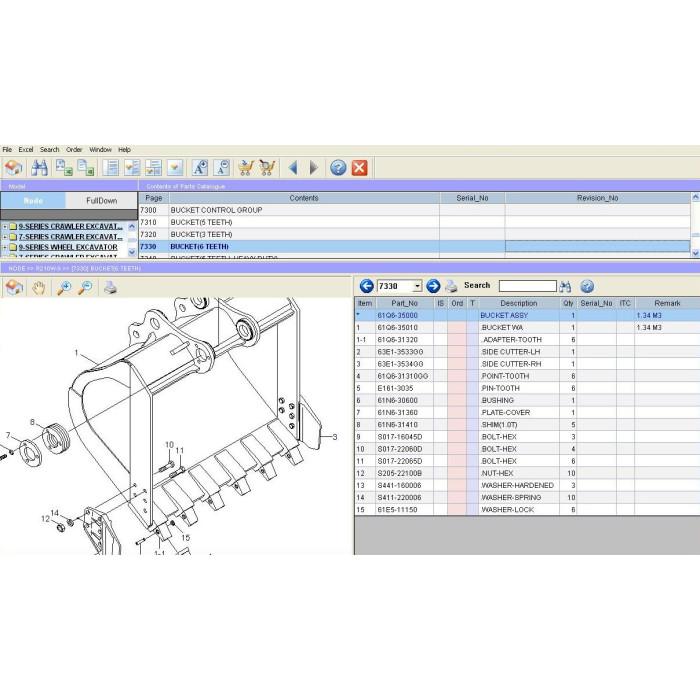The height and width of the screenshot is (700, 700).
Task: Open help via the blue question mark icon
Action: click(338, 168)
